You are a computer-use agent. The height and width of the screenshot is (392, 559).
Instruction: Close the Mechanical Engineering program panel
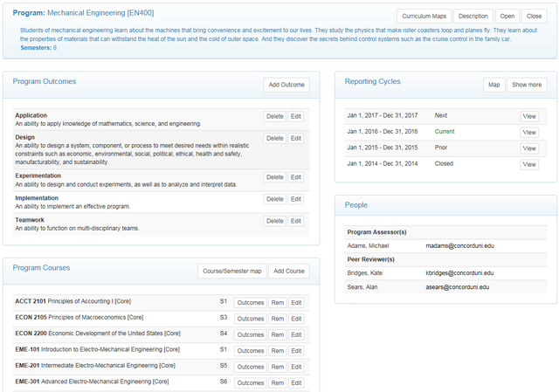point(533,16)
